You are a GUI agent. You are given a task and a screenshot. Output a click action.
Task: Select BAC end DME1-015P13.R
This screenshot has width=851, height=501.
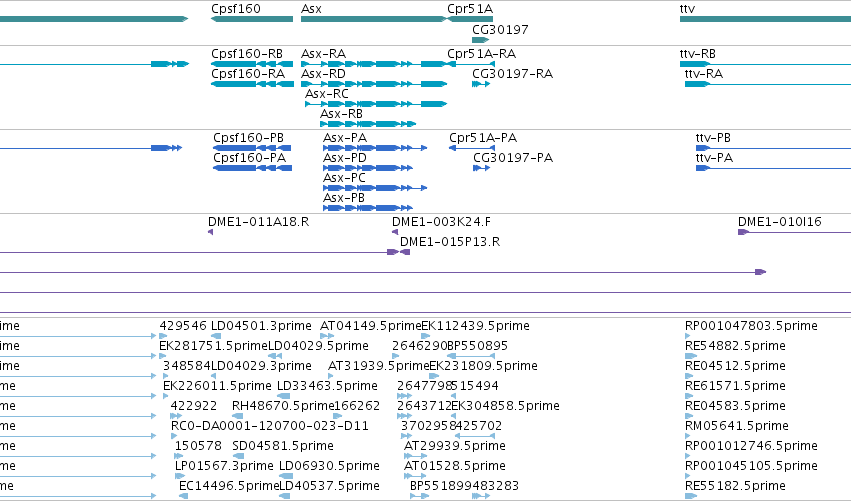click(x=450, y=242)
